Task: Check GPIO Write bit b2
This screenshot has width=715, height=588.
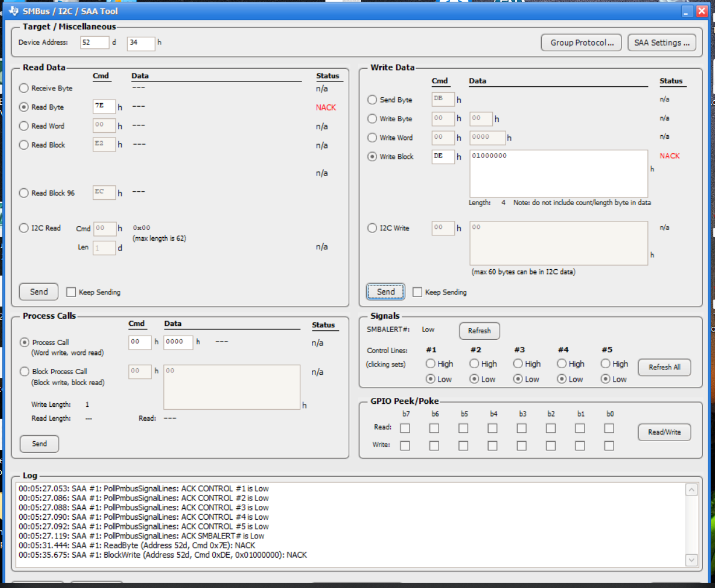Action: point(551,446)
